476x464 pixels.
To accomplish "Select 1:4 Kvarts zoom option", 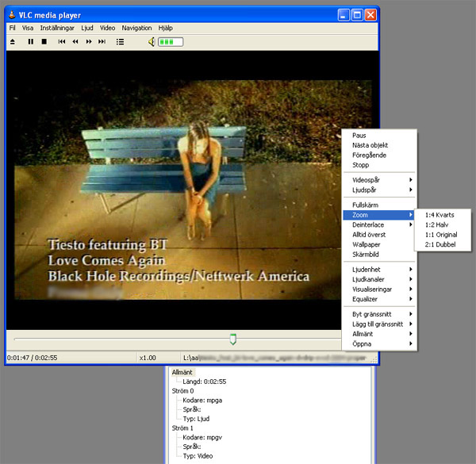I will (x=443, y=215).
